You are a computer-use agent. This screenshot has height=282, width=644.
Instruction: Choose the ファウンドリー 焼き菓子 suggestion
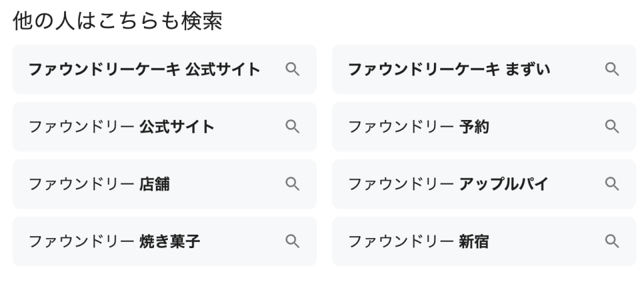(114, 241)
